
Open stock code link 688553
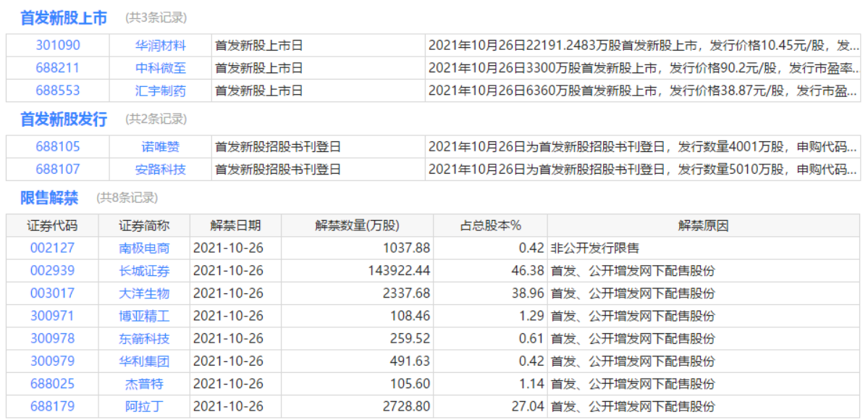click(58, 91)
